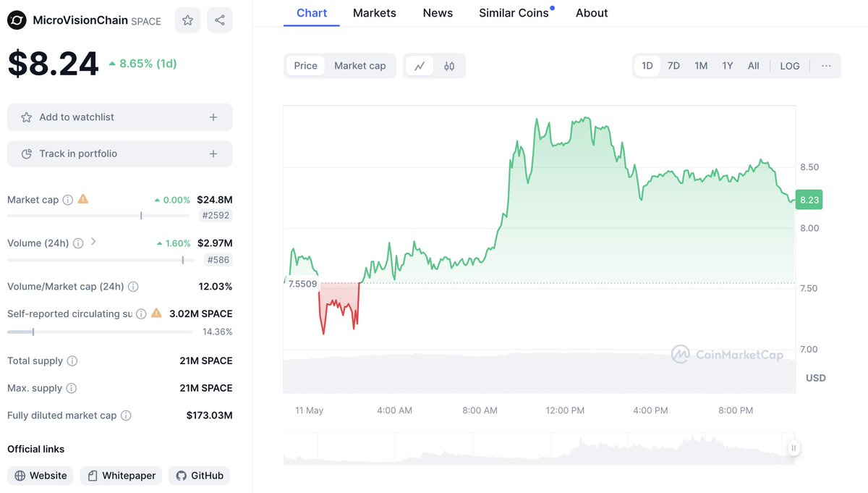
Task: Open the USD currency selector
Action: [x=815, y=377]
